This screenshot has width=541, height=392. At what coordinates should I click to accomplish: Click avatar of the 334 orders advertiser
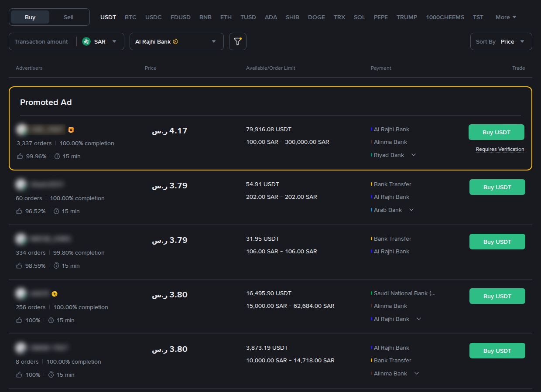(x=21, y=239)
